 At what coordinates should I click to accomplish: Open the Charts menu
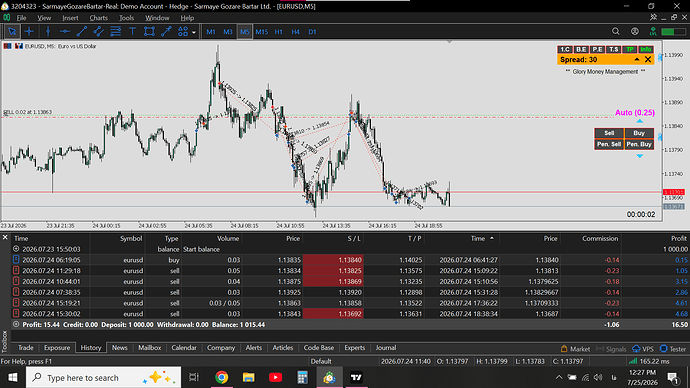click(x=99, y=18)
